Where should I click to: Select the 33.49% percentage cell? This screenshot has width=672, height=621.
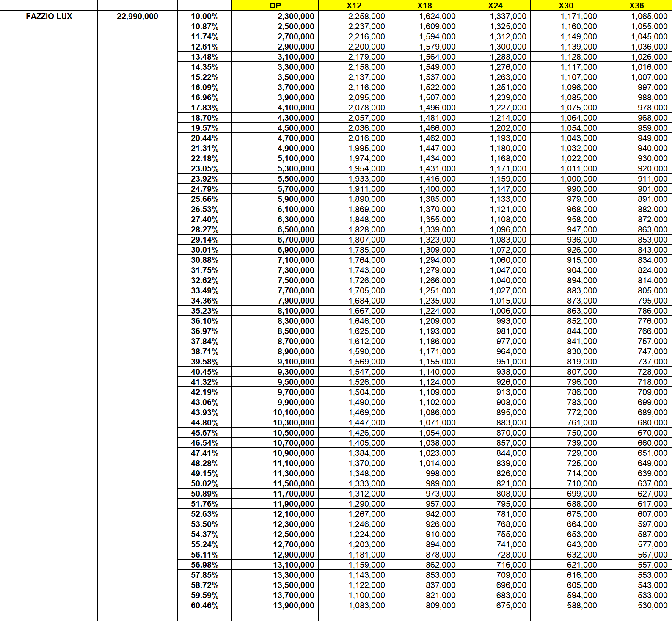pos(205,290)
